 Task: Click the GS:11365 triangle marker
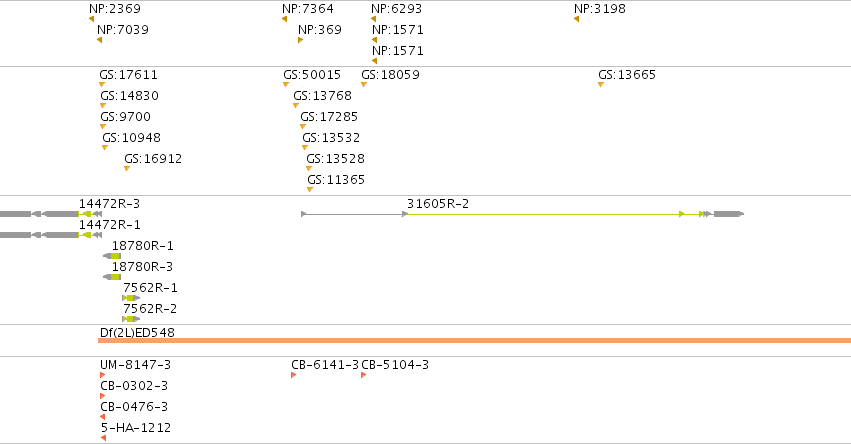point(310,190)
